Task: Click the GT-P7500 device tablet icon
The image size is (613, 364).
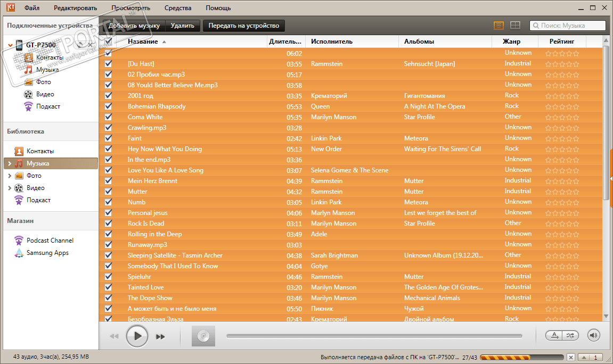Action: tap(19, 45)
